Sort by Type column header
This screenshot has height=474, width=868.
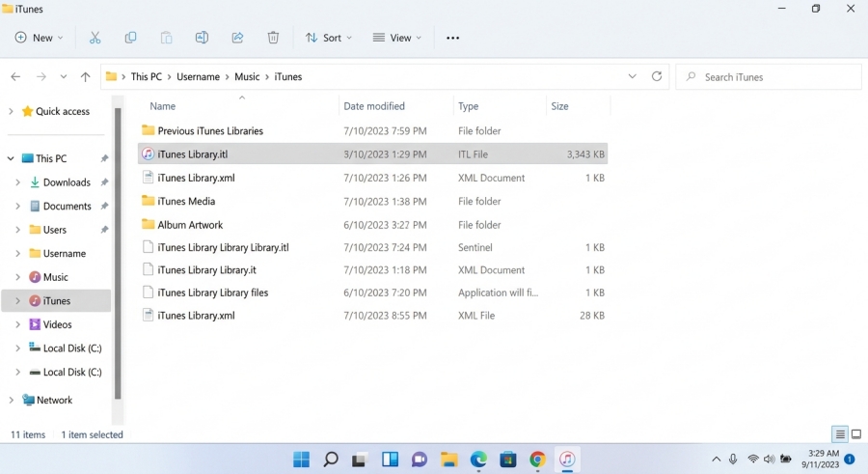[x=468, y=106]
